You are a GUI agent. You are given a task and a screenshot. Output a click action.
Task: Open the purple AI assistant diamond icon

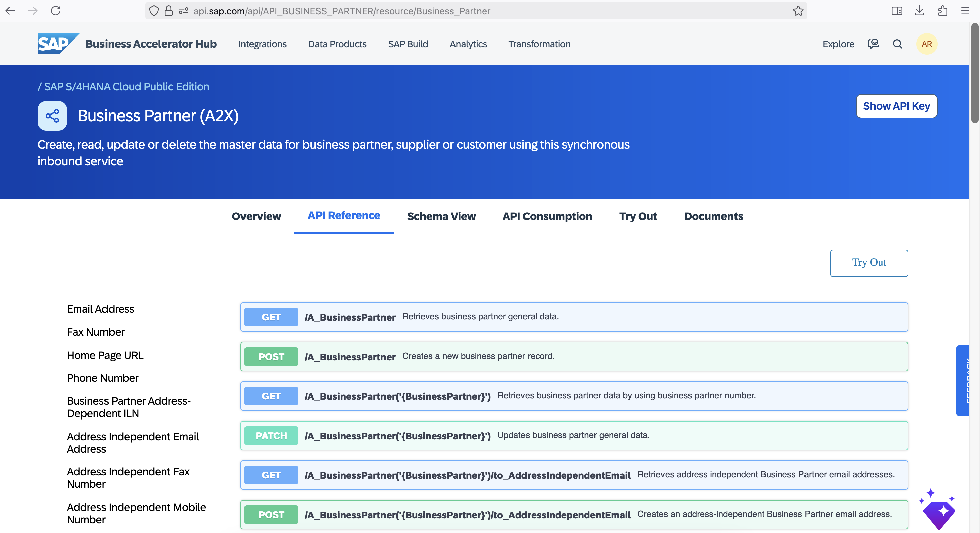(x=938, y=510)
